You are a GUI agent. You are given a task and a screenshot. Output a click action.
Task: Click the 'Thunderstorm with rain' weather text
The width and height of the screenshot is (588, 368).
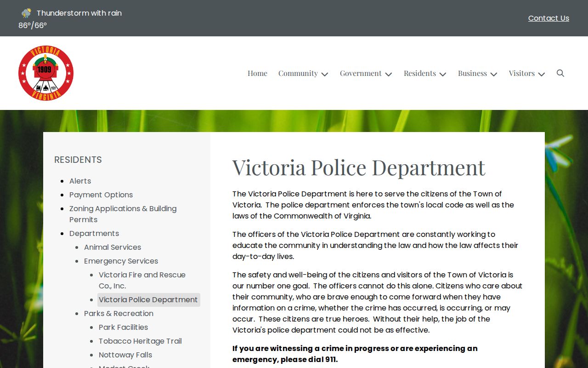[x=79, y=13]
